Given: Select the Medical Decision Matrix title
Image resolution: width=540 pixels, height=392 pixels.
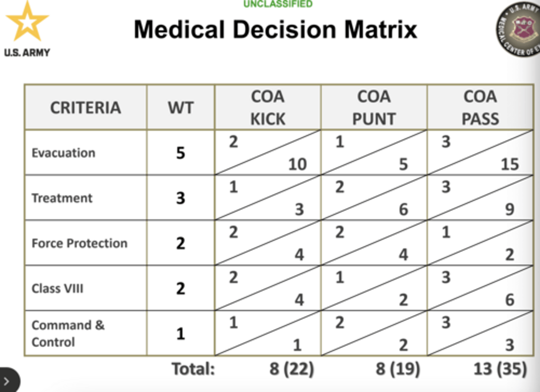Looking at the screenshot, I should 276,29.
